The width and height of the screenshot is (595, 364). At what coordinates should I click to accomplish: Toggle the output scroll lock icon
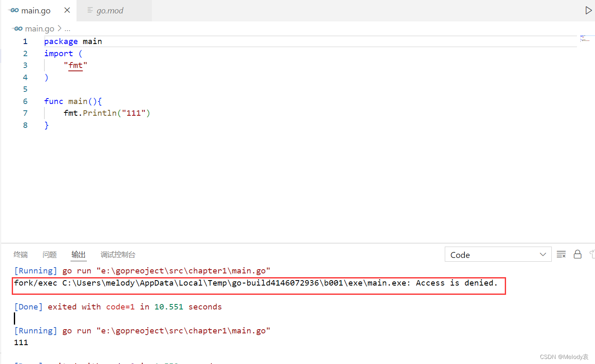point(577,255)
